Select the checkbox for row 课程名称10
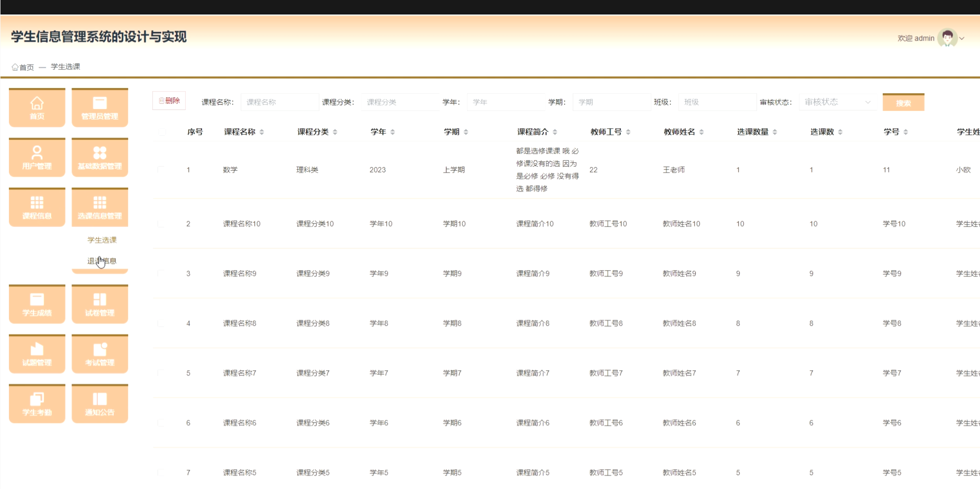Viewport: 980px width, 489px height. (161, 224)
